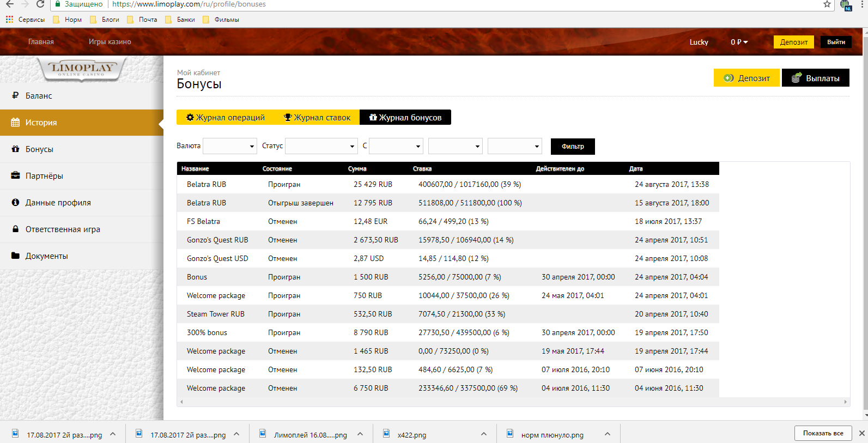Click the FS Belatra row name

click(x=203, y=221)
